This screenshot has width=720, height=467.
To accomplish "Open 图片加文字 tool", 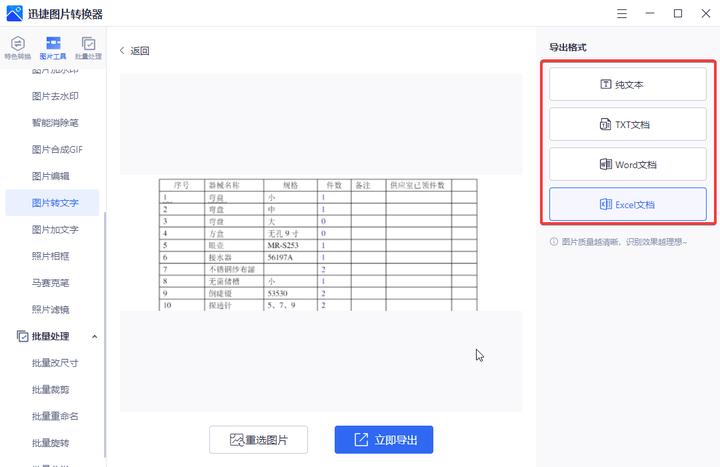I will click(x=55, y=229).
